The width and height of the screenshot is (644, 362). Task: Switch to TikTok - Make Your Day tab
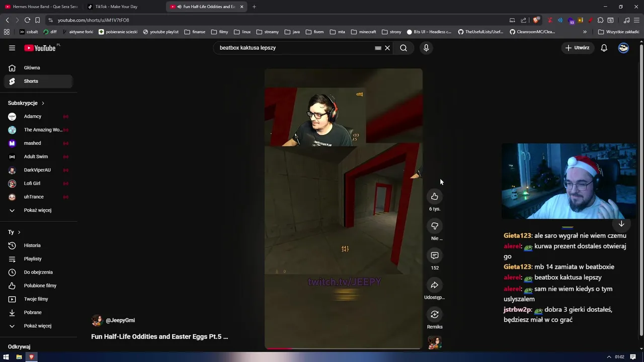click(x=123, y=7)
